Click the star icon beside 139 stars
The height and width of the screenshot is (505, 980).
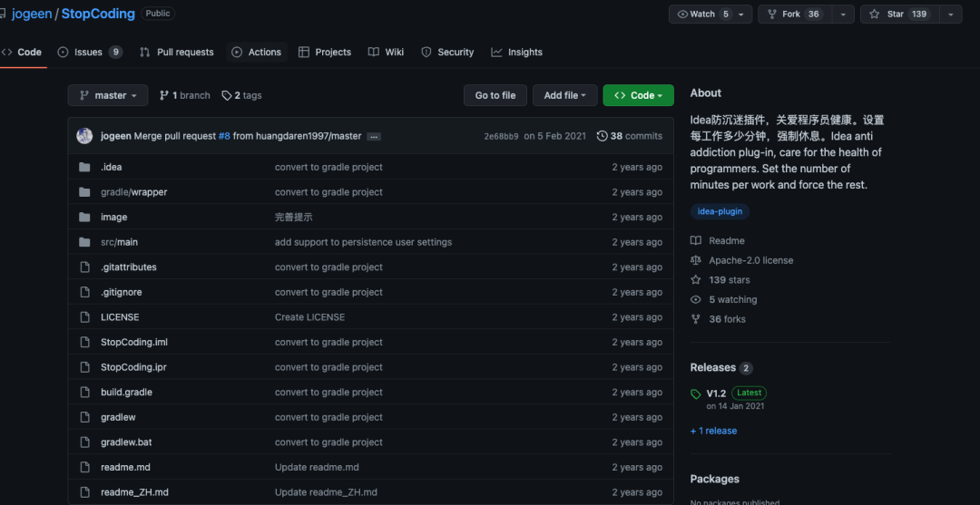coord(696,280)
